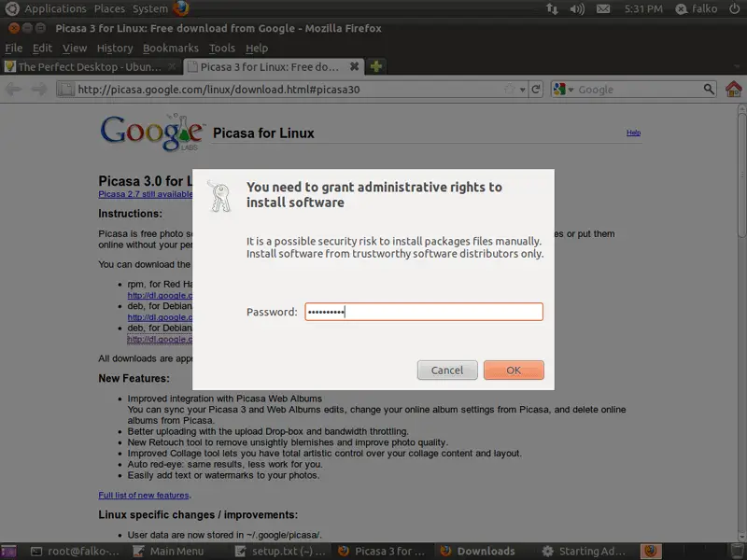Go back one page in Firefox

pyautogui.click(x=13, y=89)
